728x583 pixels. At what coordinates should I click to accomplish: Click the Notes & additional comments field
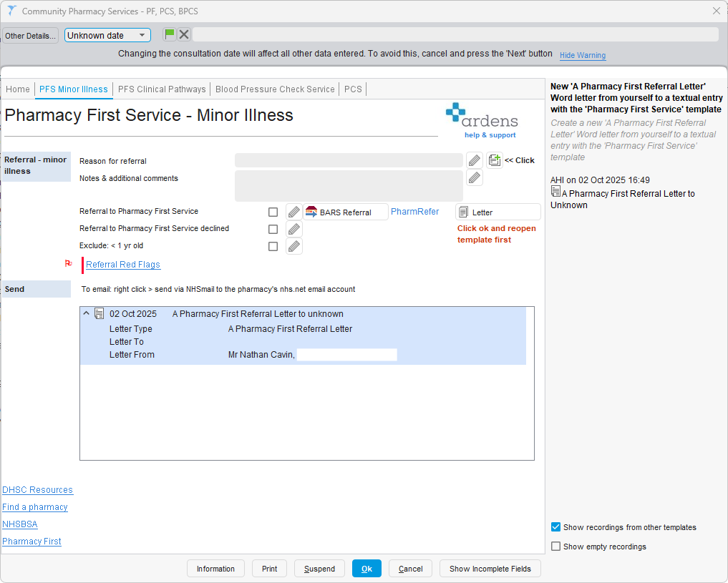(x=349, y=186)
